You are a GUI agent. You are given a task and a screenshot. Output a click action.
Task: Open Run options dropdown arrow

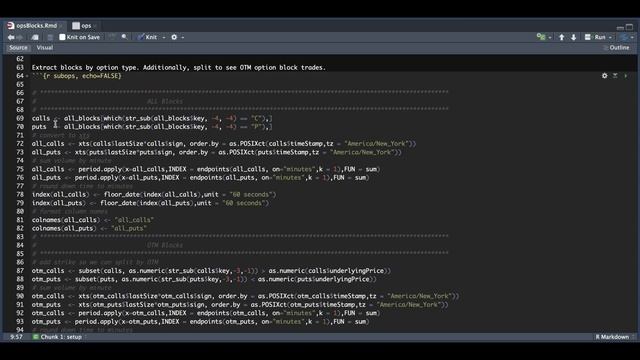click(x=610, y=37)
